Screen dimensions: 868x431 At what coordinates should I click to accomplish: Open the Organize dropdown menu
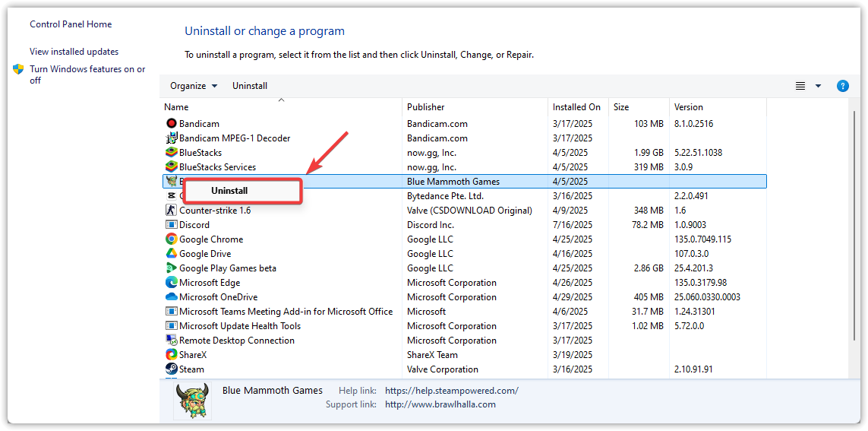[194, 86]
